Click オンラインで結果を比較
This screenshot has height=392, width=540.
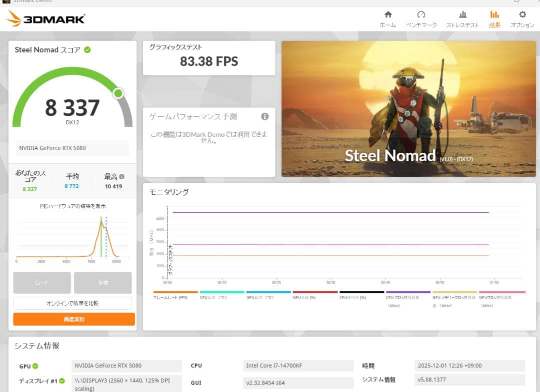point(72,303)
